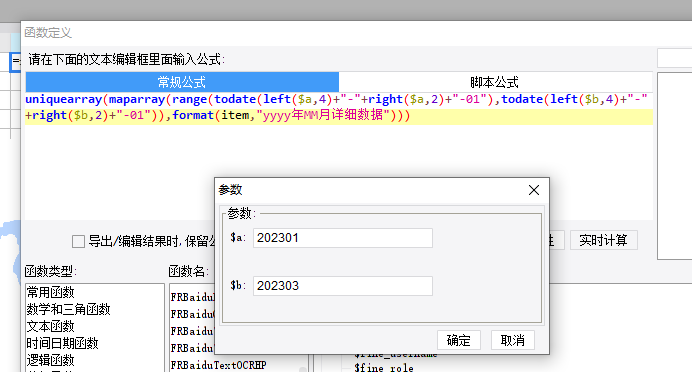Image resolution: width=692 pixels, height=372 pixels.
Task: Select 逻辑函数 category
Action: tap(50, 360)
